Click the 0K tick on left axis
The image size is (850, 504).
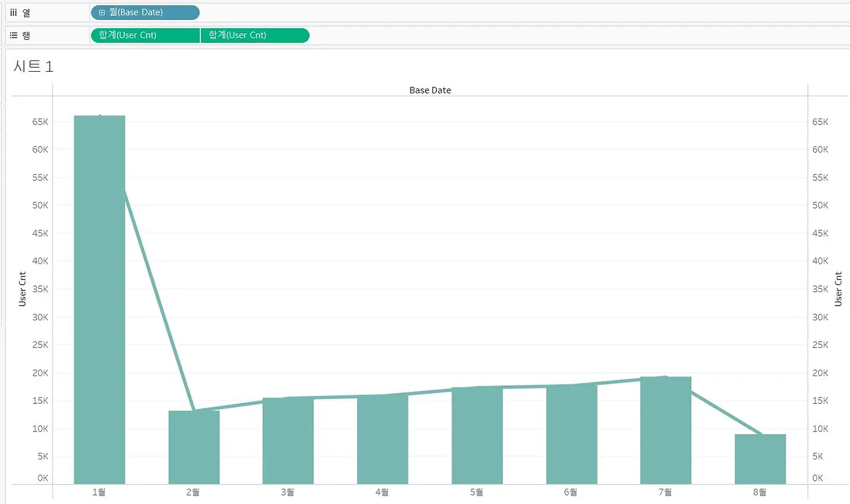pos(42,478)
